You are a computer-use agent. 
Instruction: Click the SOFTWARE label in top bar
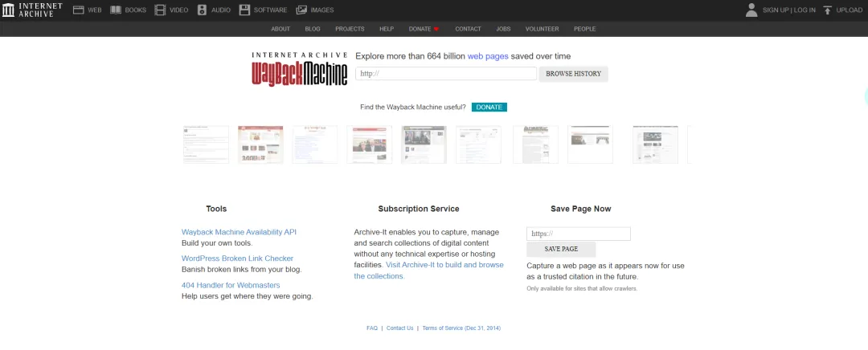[x=270, y=10]
